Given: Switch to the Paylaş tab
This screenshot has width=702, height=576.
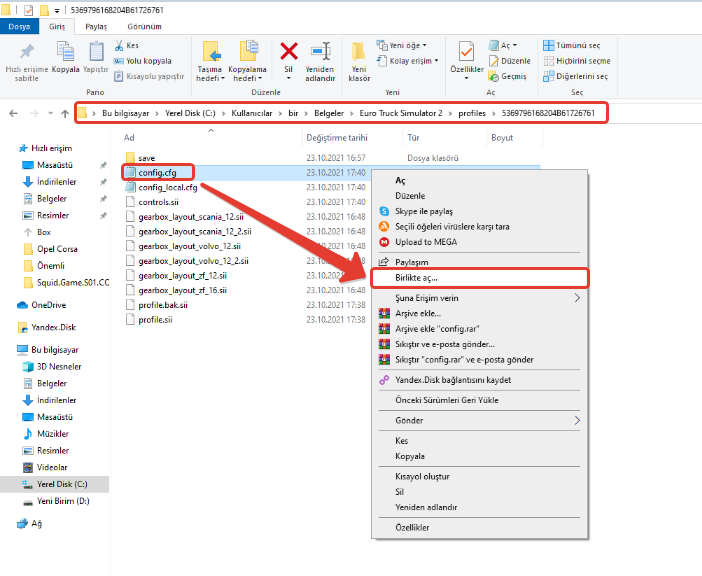Looking at the screenshot, I should pos(96,26).
